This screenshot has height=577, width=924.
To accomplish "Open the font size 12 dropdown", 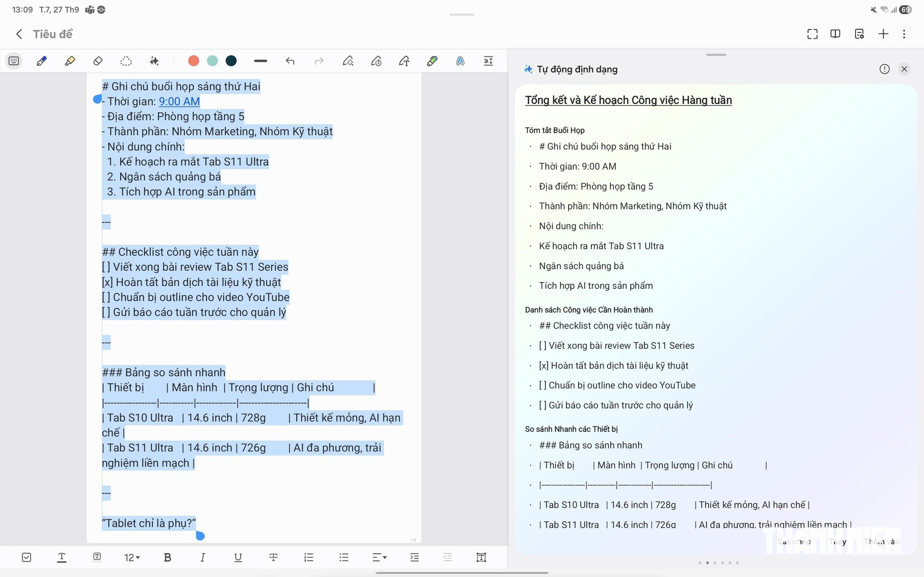I will point(132,558).
